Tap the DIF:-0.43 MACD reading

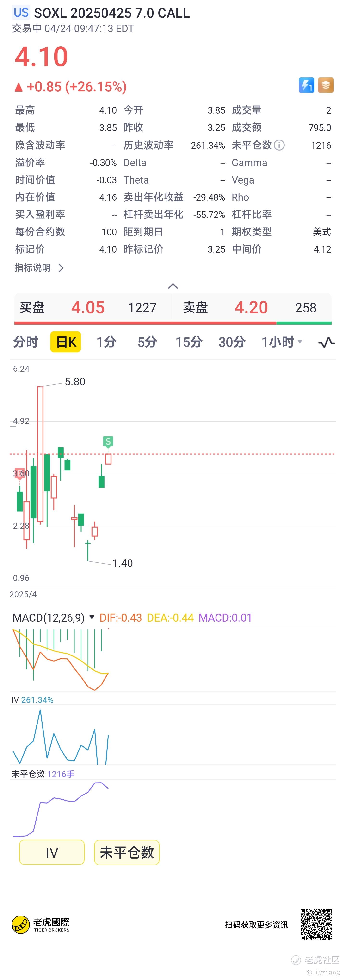pos(120,617)
